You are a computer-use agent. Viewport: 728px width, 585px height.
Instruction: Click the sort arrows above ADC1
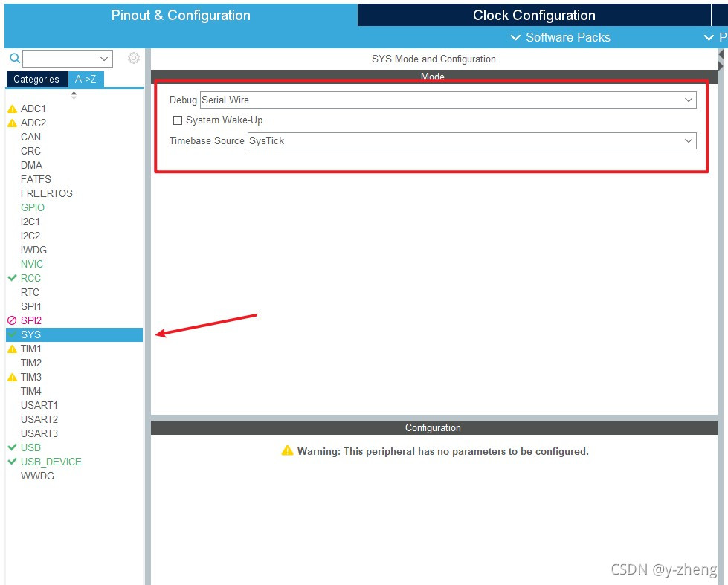74,95
